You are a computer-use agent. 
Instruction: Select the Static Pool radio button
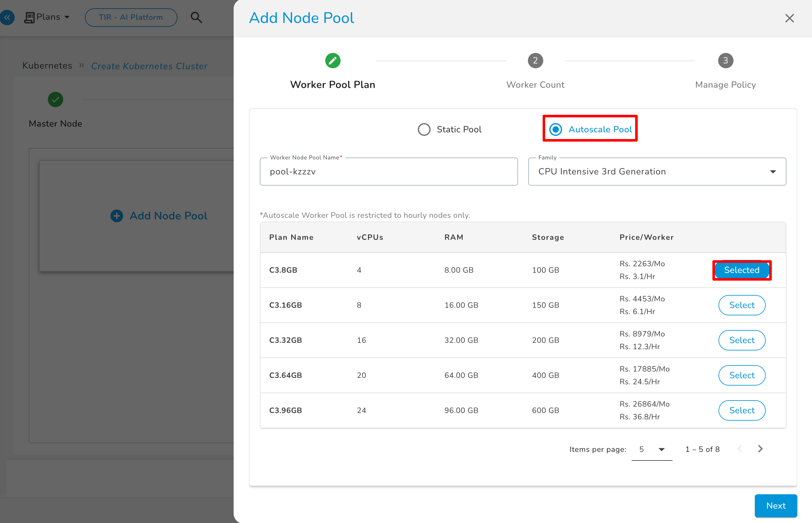pos(424,129)
